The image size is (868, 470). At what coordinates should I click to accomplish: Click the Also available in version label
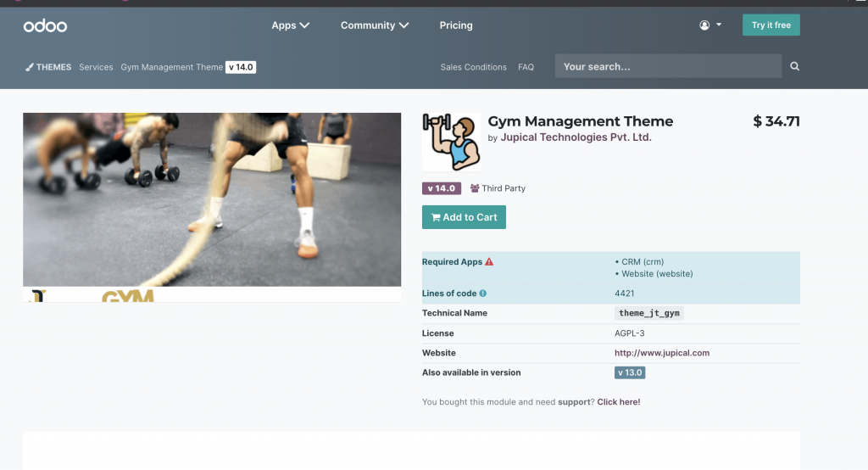pos(471,372)
